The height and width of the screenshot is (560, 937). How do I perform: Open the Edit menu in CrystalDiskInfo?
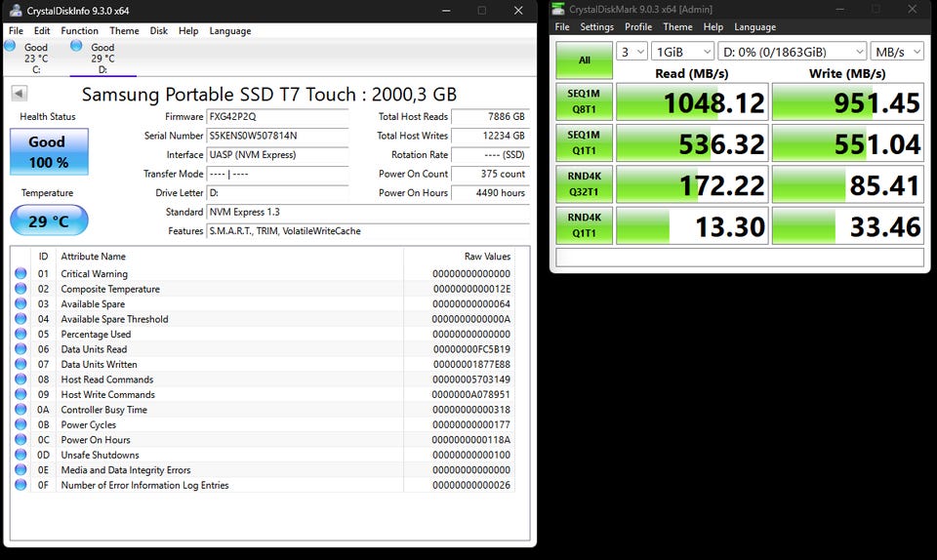[42, 31]
